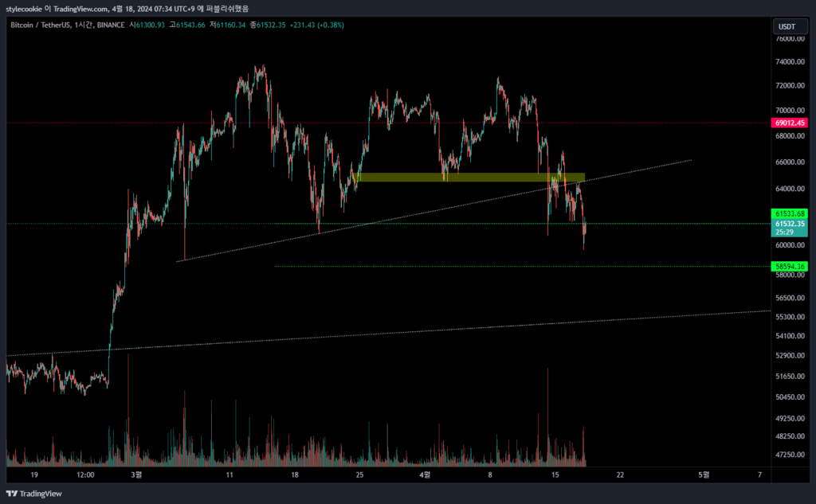
Task: Select the 4월 marker on time axis
Action: coord(425,475)
